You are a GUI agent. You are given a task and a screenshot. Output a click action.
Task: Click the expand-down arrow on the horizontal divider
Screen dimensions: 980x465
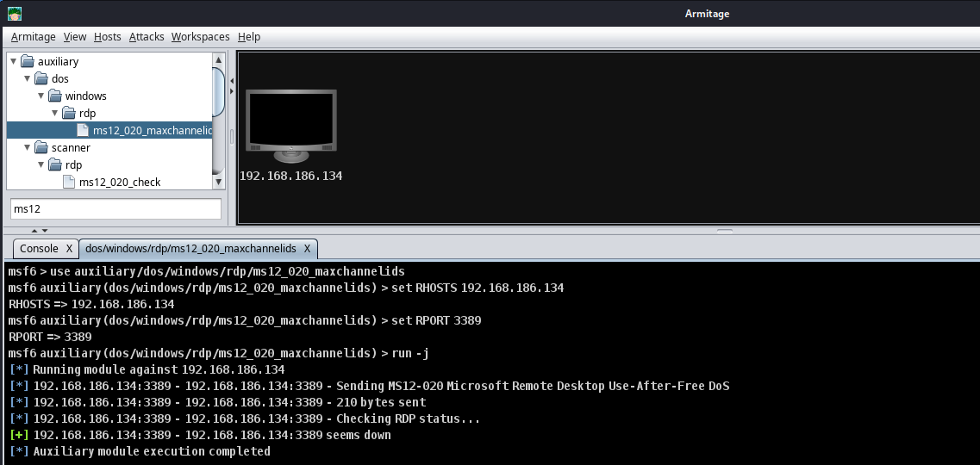point(44,231)
